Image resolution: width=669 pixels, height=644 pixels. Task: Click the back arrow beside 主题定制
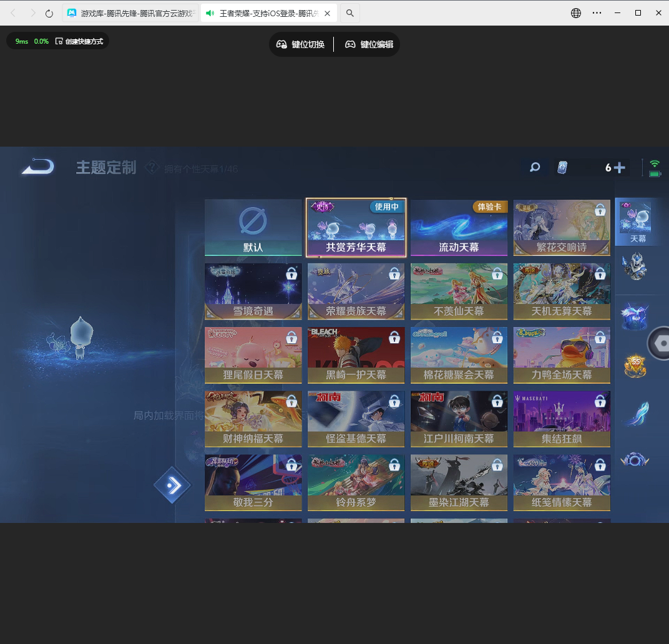click(x=37, y=167)
